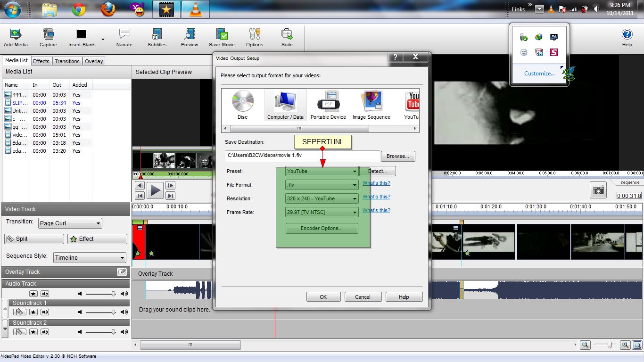The image size is (644, 362).
Task: Choose the Image Sequence output format
Action: [x=371, y=104]
